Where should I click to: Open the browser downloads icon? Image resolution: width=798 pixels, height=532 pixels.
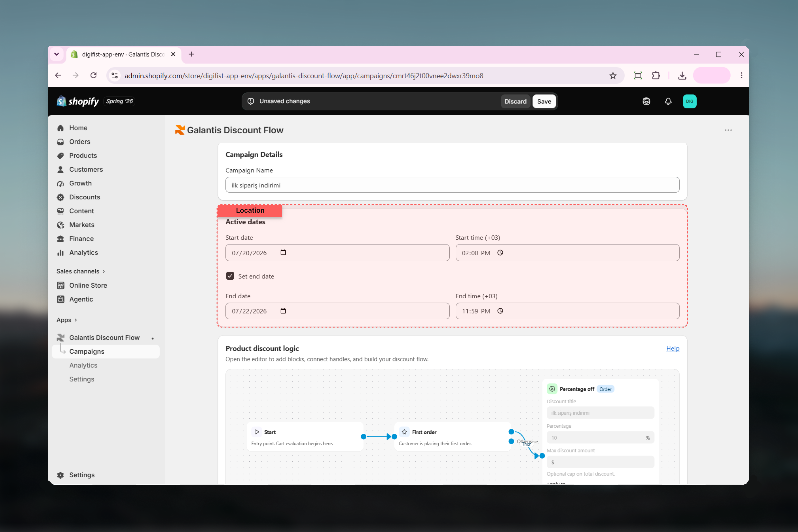pyautogui.click(x=682, y=75)
